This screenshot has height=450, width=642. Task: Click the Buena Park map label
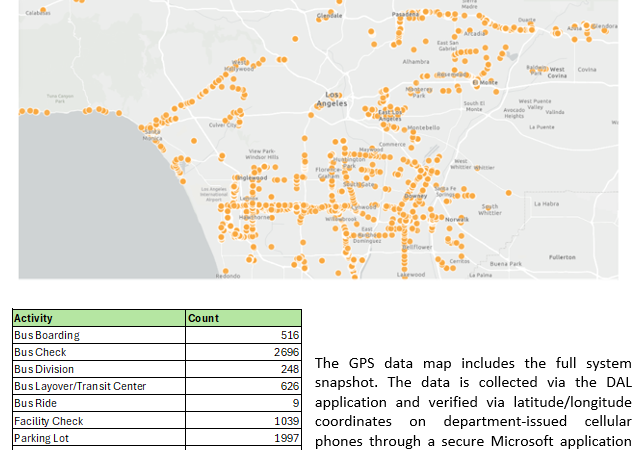pyautogui.click(x=507, y=264)
